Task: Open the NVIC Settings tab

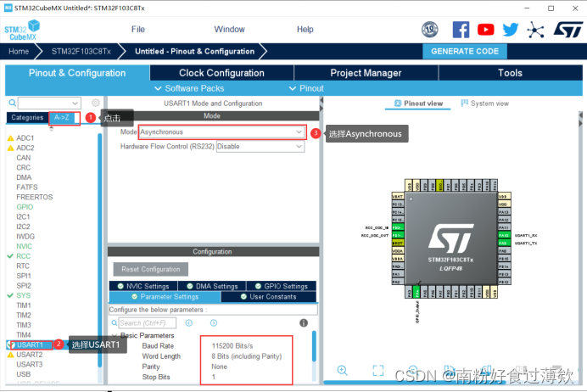Action: click(x=143, y=286)
